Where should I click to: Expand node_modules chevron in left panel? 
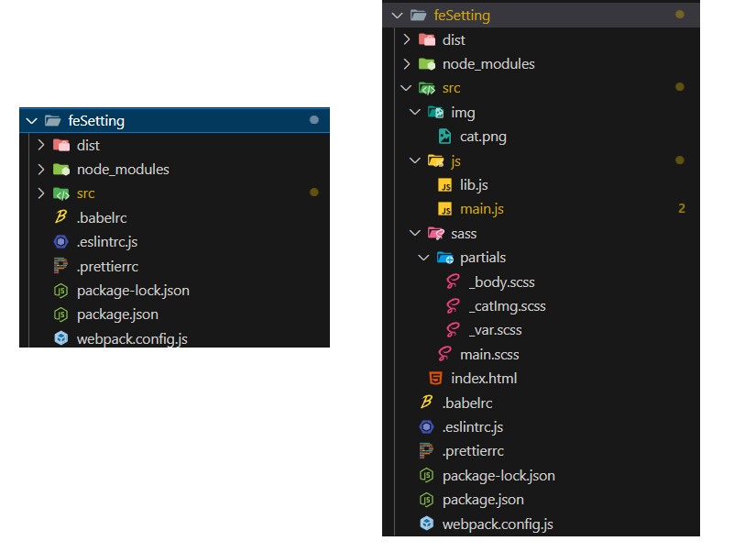click(x=41, y=169)
